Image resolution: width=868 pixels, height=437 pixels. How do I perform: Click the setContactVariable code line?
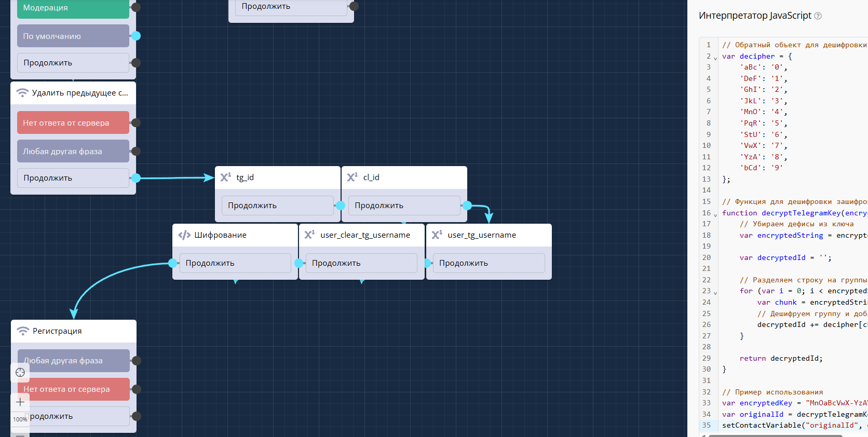pos(795,426)
